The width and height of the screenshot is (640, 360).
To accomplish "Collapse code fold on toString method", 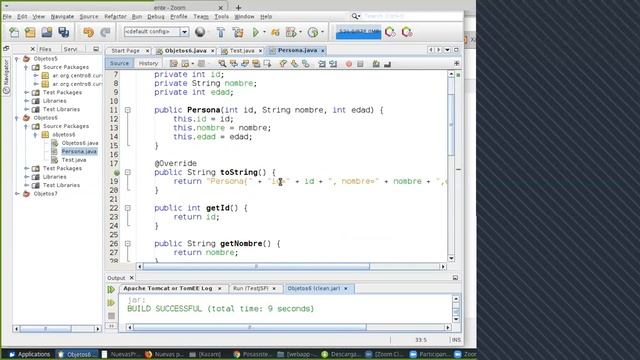I will pos(128,173).
